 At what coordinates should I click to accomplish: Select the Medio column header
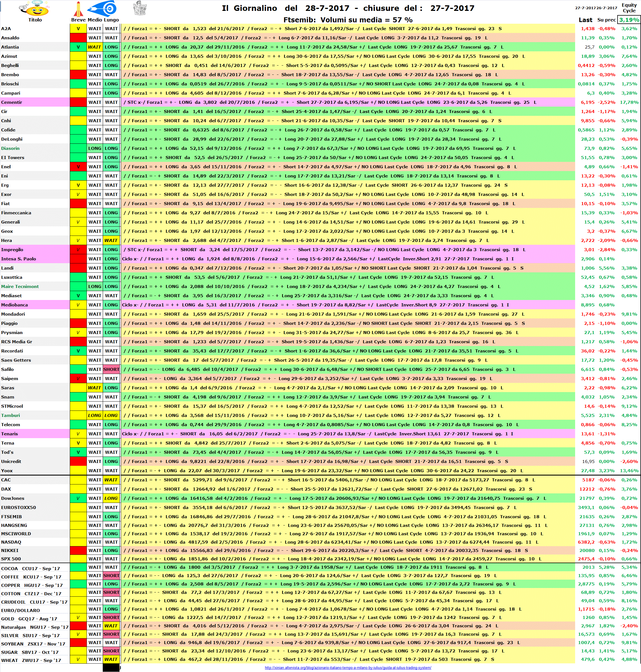click(x=95, y=20)
